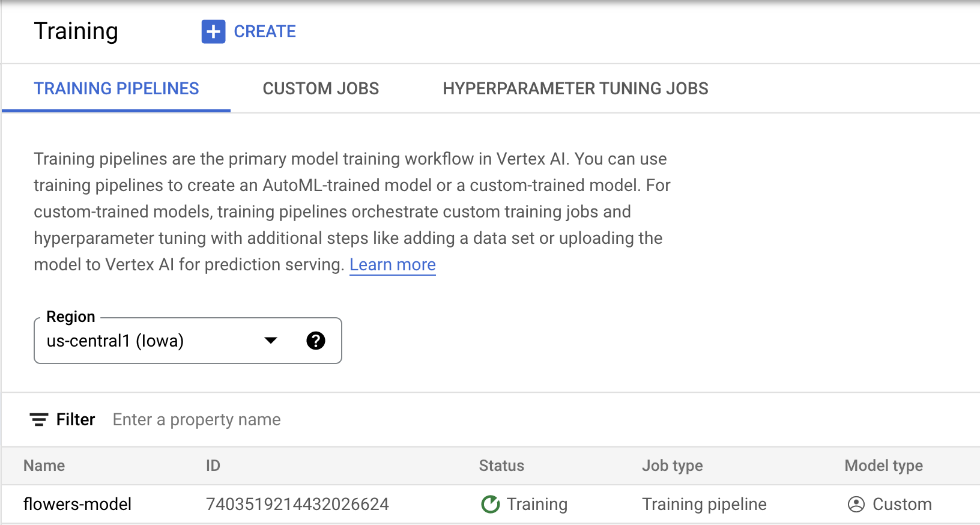Sort by the Status column header
980x525 pixels.
click(501, 466)
